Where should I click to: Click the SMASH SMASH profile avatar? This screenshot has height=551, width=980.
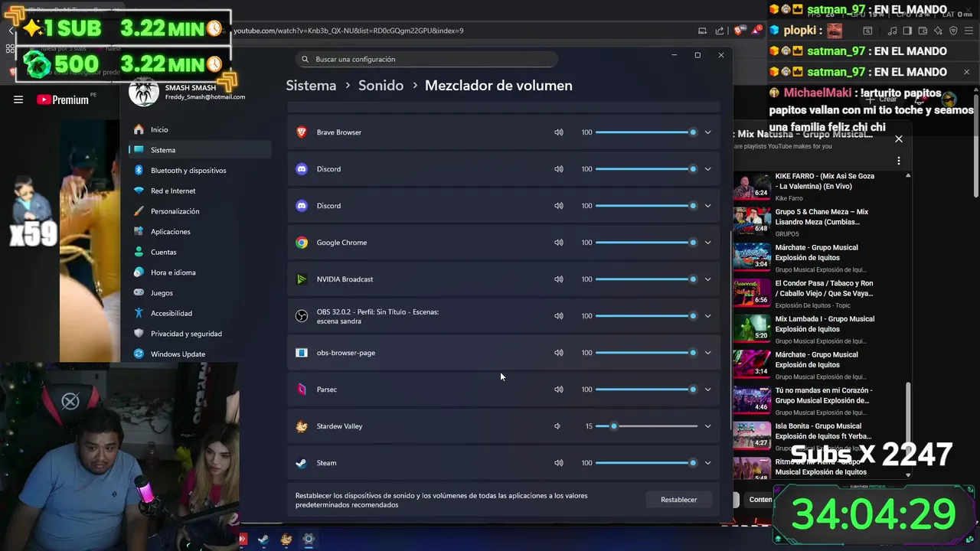[143, 91]
